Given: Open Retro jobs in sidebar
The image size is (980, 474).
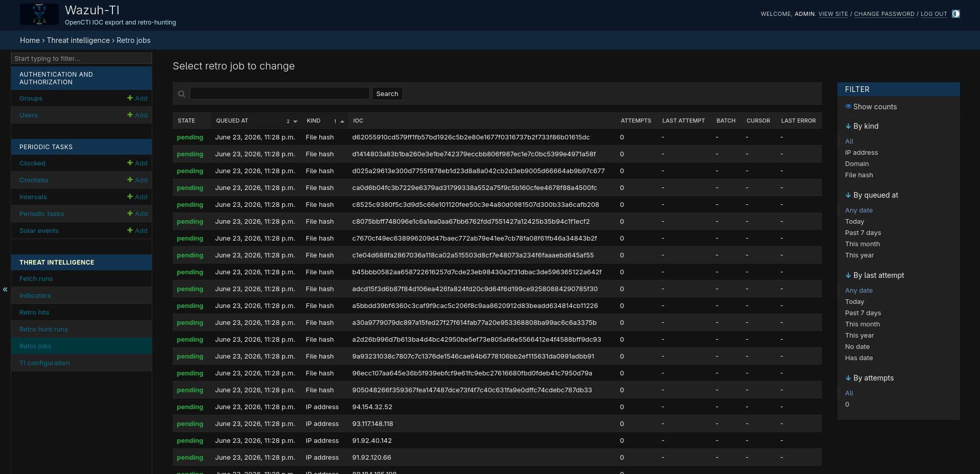Looking at the screenshot, I should pyautogui.click(x=35, y=346).
